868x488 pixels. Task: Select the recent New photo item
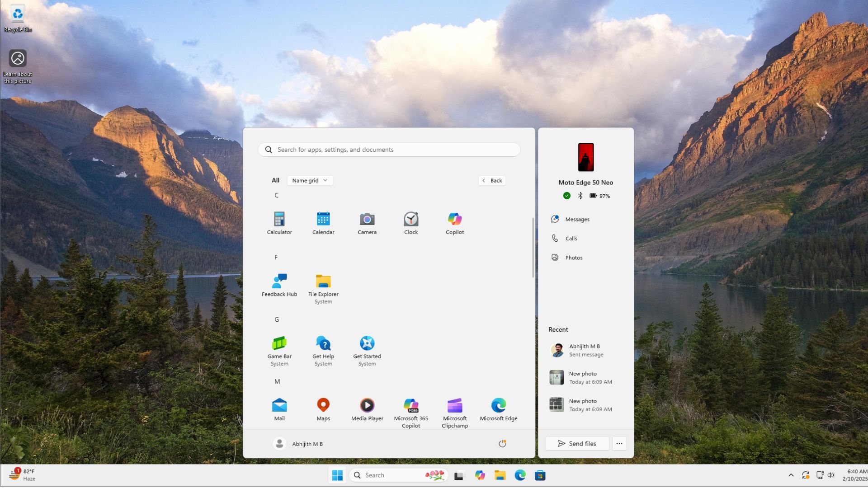coord(583,377)
